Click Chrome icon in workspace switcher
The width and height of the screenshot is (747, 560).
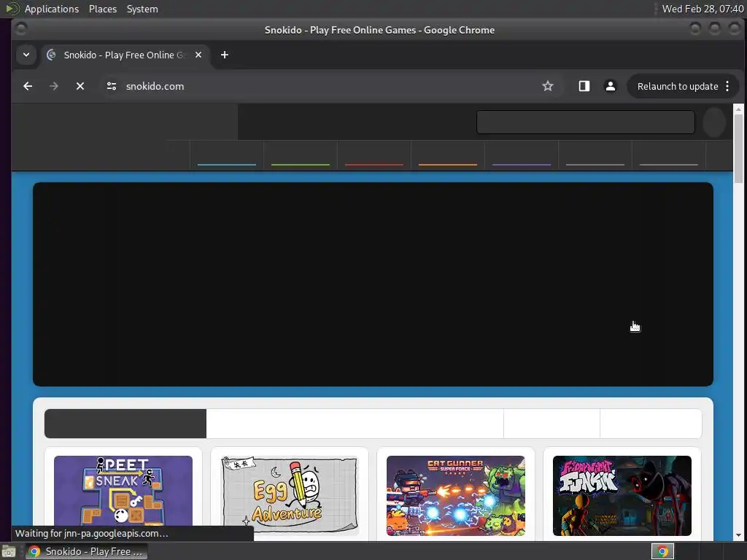[x=662, y=551]
